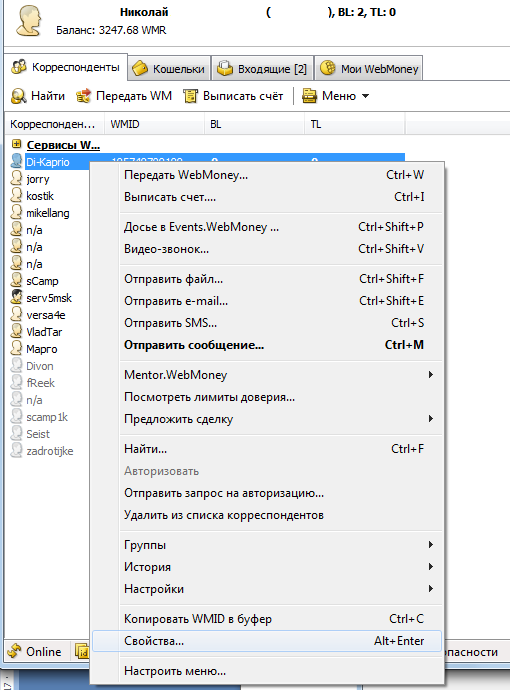
Task: Choose Передать WebMoney... in context menu
Action: point(267,175)
